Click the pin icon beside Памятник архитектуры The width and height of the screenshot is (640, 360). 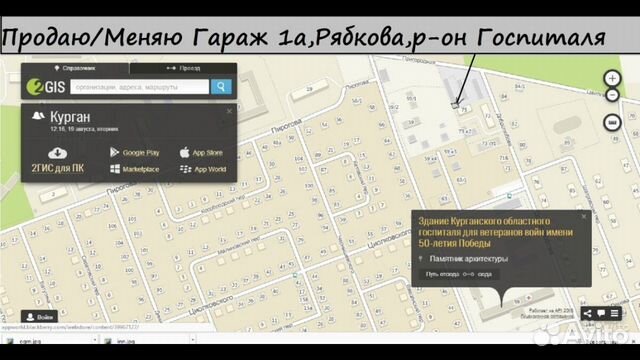pos(421,259)
